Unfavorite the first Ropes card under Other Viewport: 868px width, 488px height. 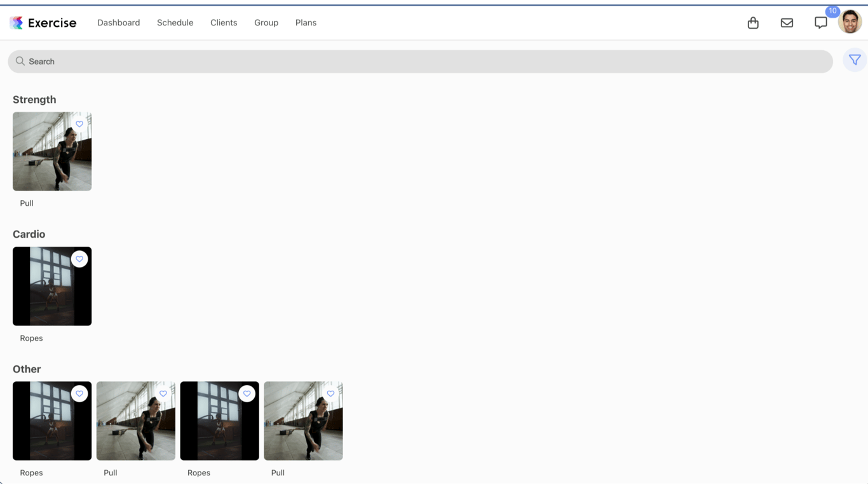coord(79,393)
